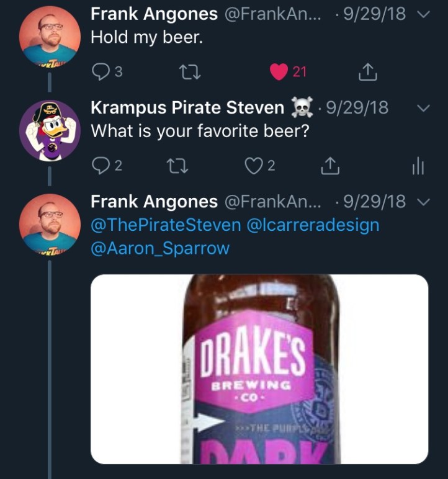
Task: Retweet the "Hold my beer." tweet
Action: [186, 72]
